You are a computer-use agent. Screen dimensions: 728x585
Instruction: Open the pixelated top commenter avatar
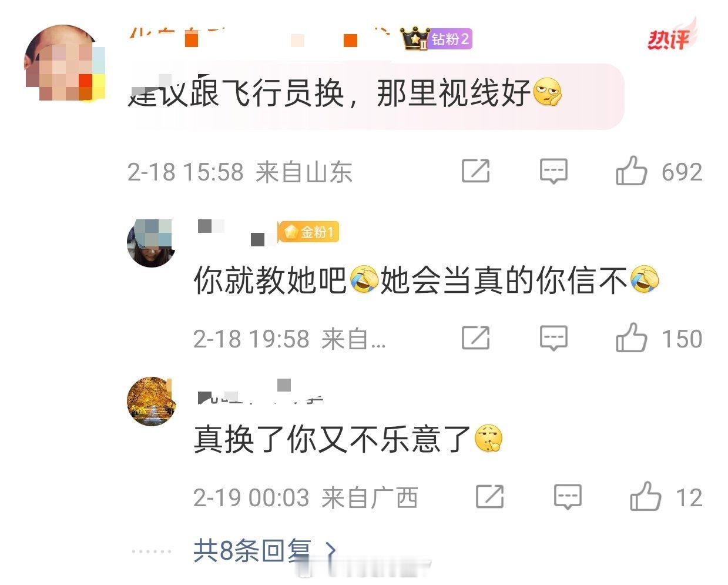[65, 63]
